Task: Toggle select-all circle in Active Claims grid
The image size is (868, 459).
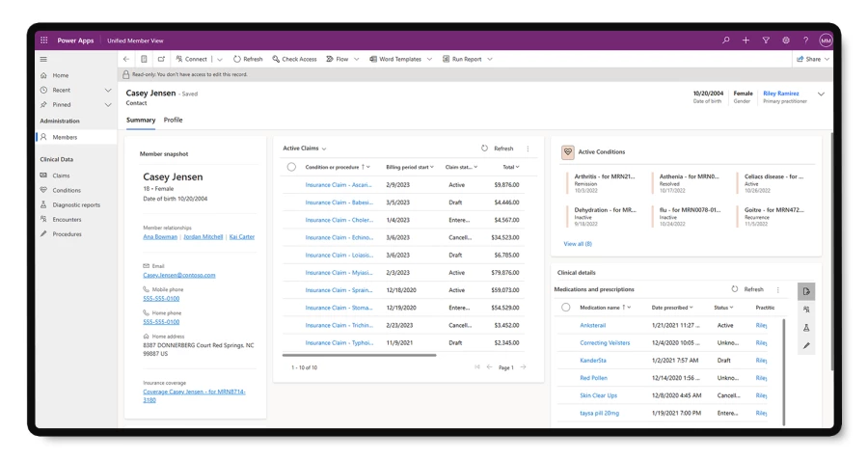Action: coord(291,167)
